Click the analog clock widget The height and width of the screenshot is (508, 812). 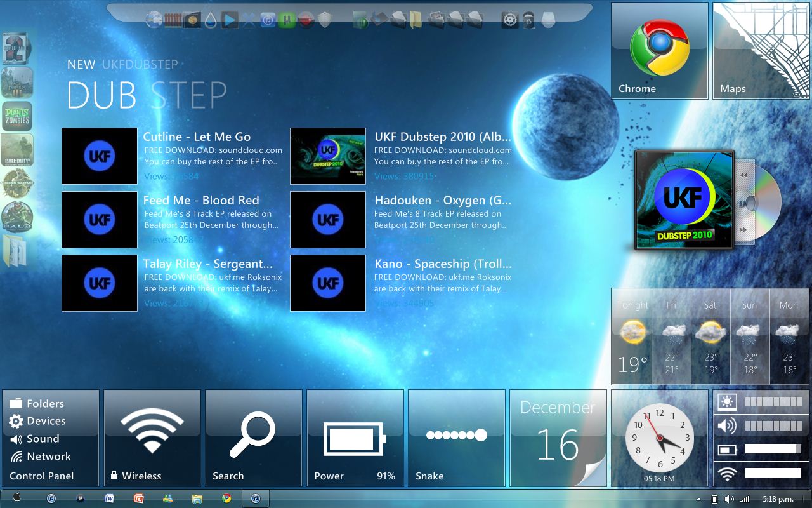(x=660, y=438)
